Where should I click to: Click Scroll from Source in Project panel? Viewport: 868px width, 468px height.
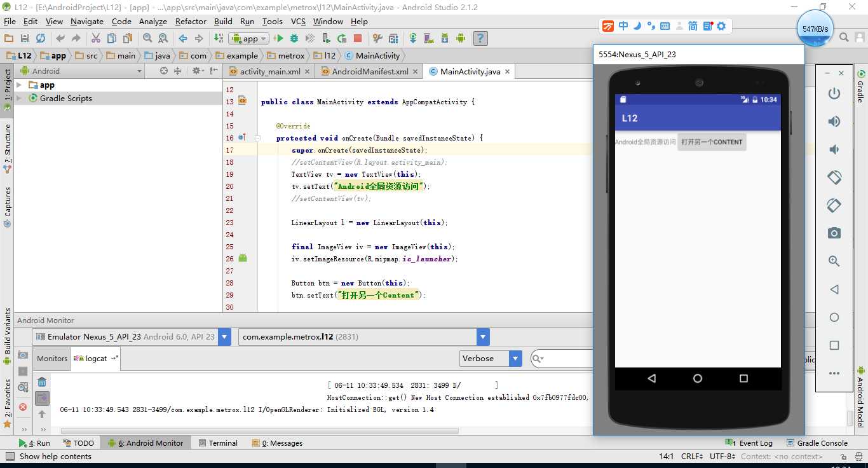coord(164,71)
